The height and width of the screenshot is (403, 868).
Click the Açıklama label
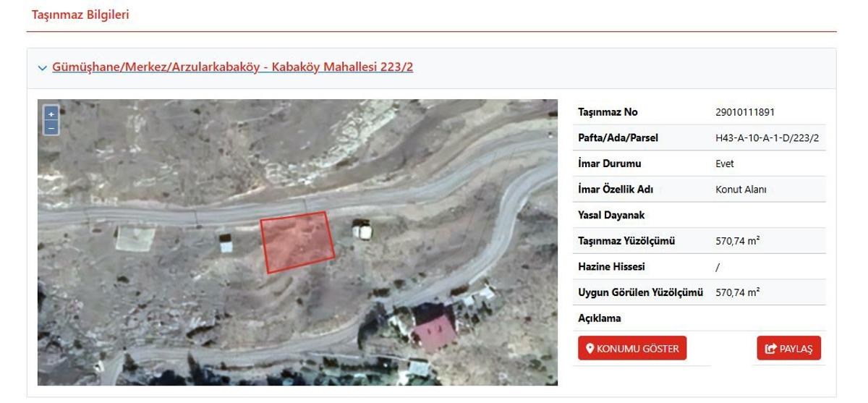(600, 318)
